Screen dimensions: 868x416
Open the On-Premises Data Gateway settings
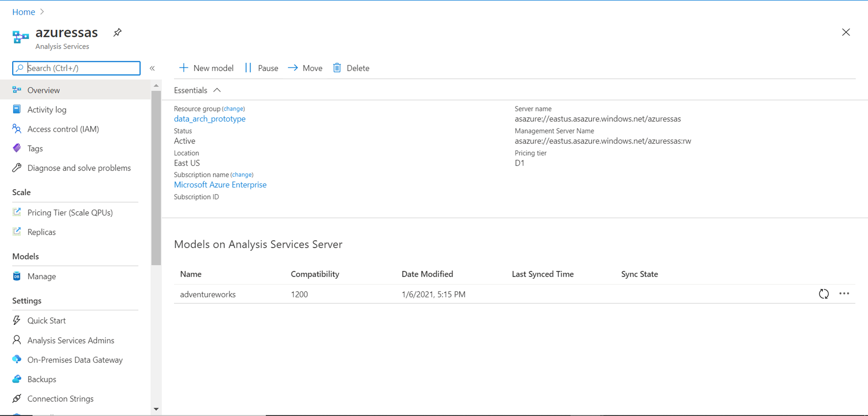click(x=75, y=360)
